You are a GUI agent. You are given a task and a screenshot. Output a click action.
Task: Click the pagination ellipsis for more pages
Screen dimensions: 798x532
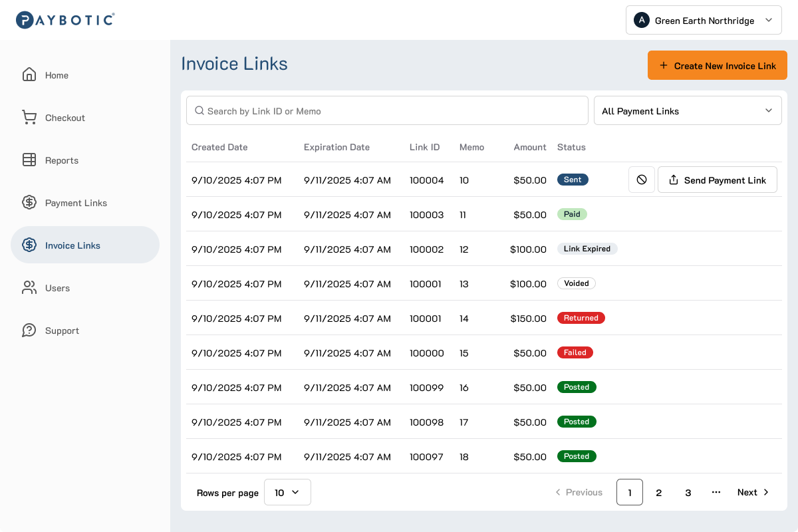click(716, 492)
